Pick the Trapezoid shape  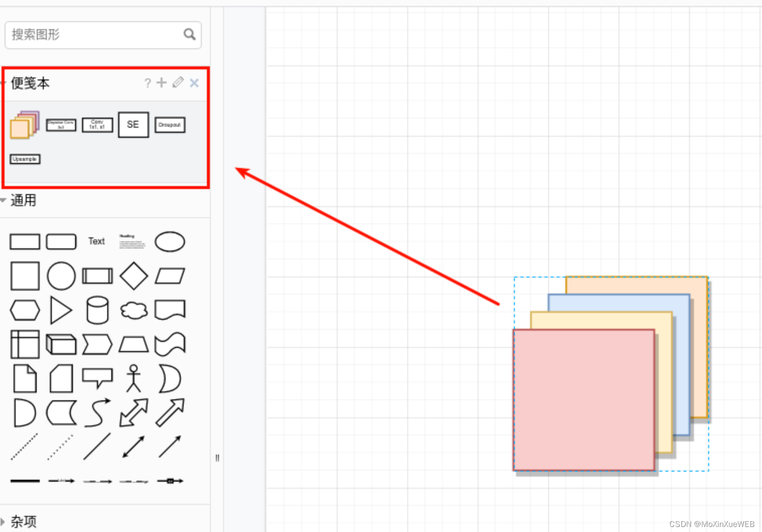(x=133, y=344)
